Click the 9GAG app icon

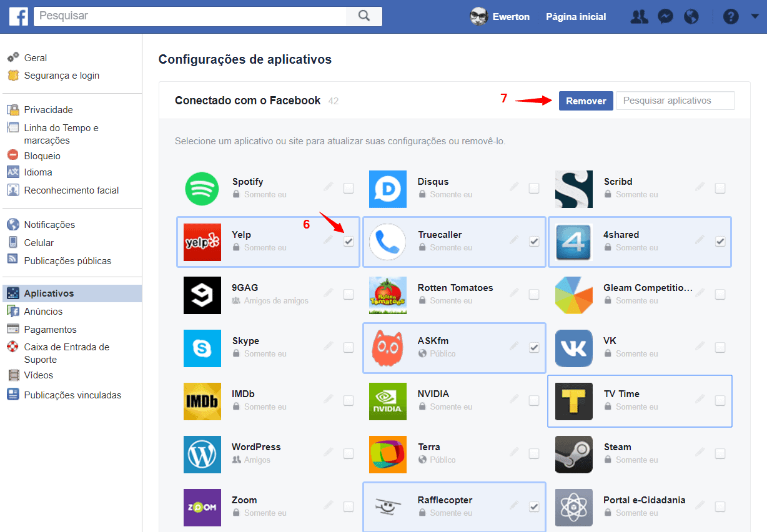pos(202,295)
